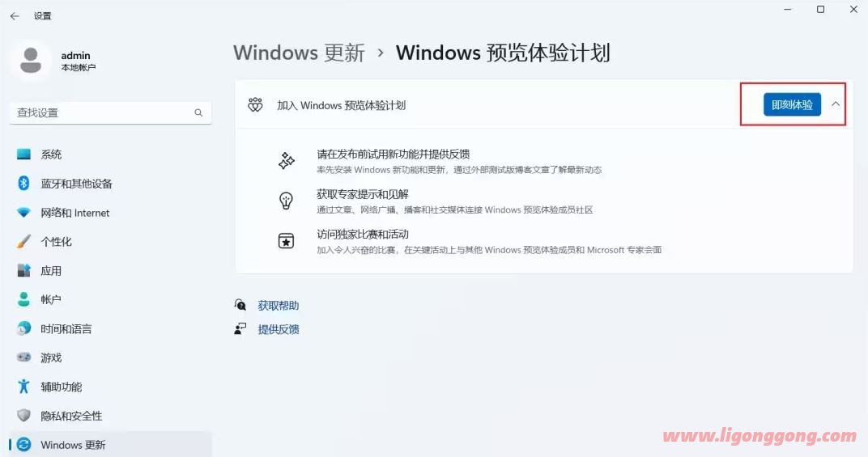Click the 辅助功能 accessibility figure icon
Screen dimensions: 868x457
(23, 386)
